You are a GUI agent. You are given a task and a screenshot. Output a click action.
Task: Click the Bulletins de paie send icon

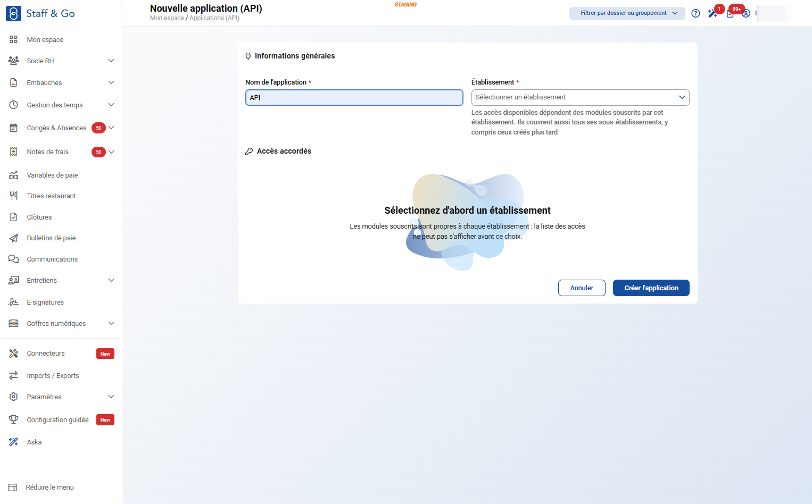(x=14, y=238)
